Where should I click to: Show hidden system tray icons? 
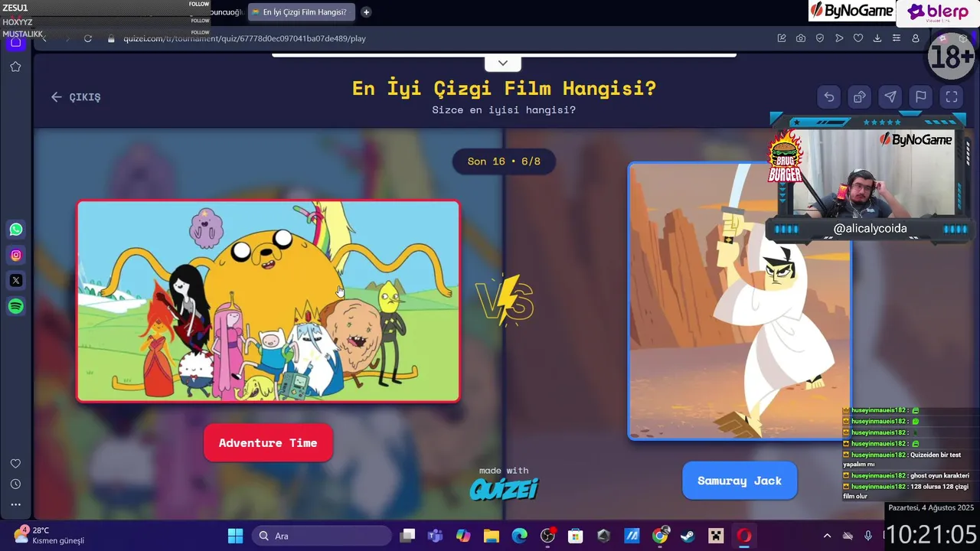coord(827,536)
